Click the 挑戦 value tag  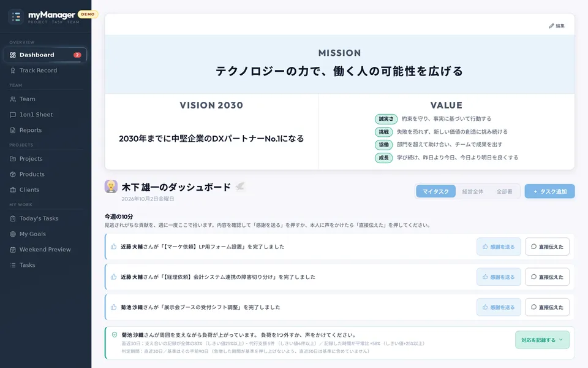(x=383, y=132)
